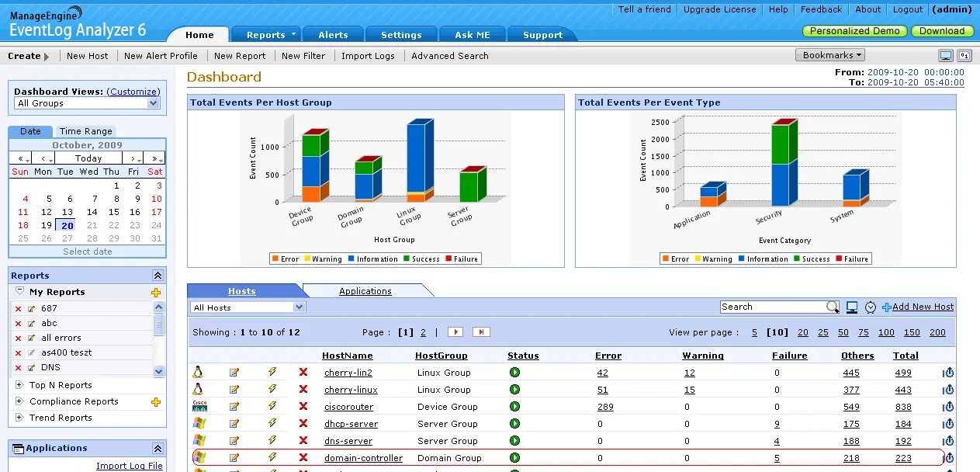
Task: Click the Logout link
Action: (x=908, y=9)
